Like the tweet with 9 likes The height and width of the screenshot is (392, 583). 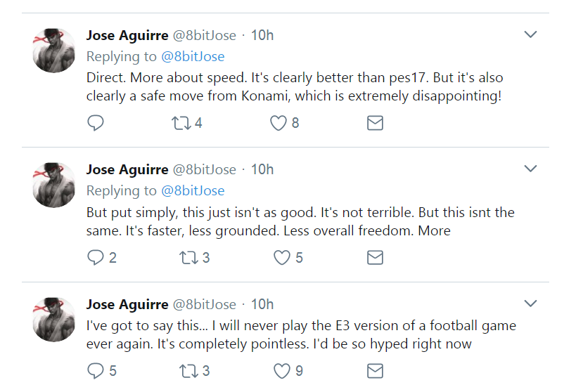point(282,370)
